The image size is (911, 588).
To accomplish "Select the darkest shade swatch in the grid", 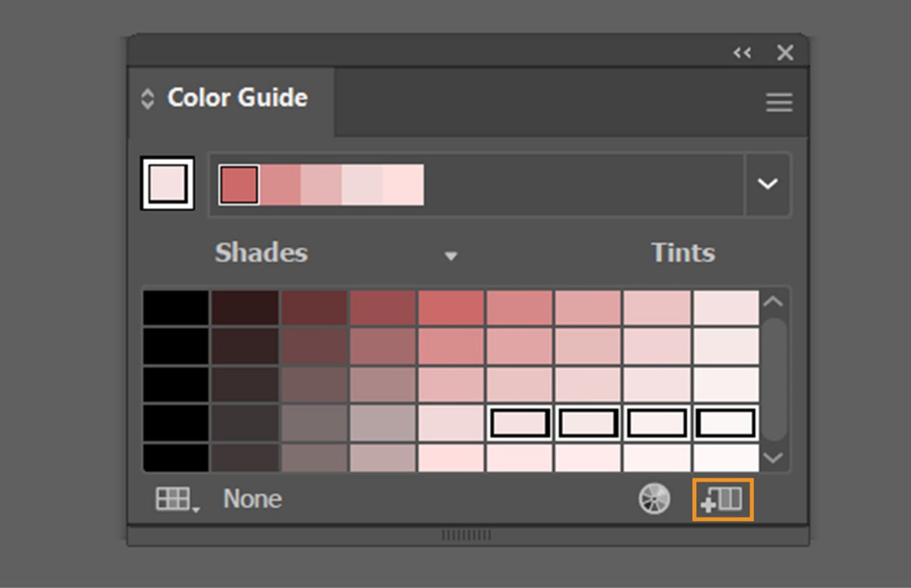I will coord(177,306).
